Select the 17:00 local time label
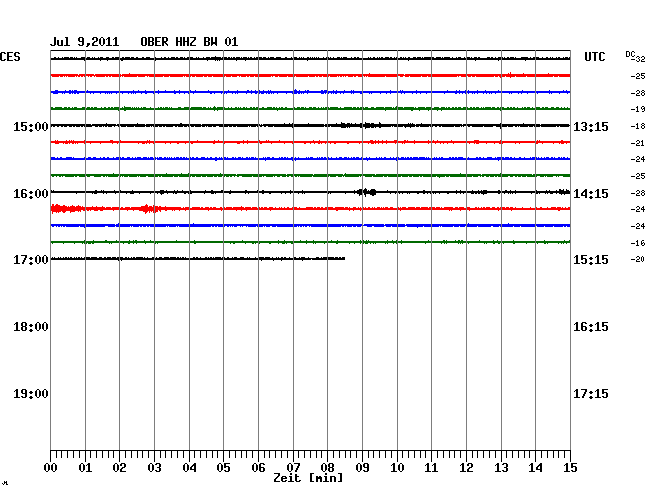650x494 pixels. click(31, 260)
